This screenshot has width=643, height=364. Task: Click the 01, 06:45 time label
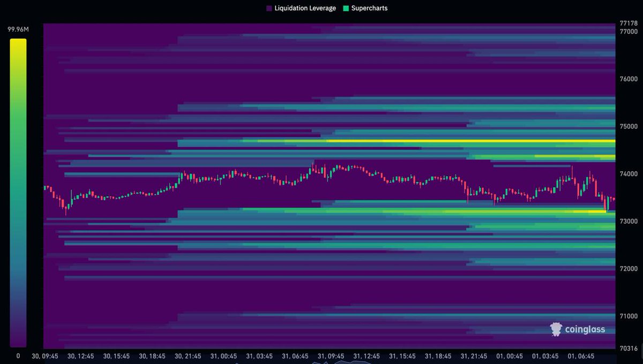pyautogui.click(x=582, y=356)
